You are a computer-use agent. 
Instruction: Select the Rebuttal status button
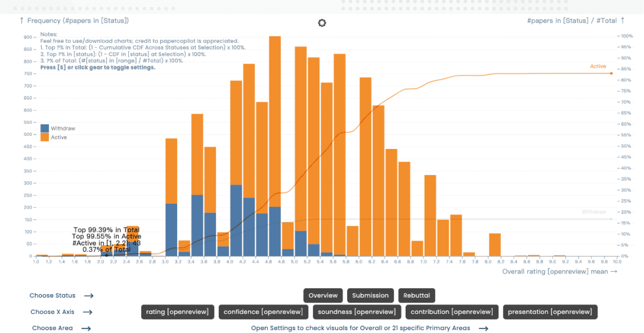416,295
